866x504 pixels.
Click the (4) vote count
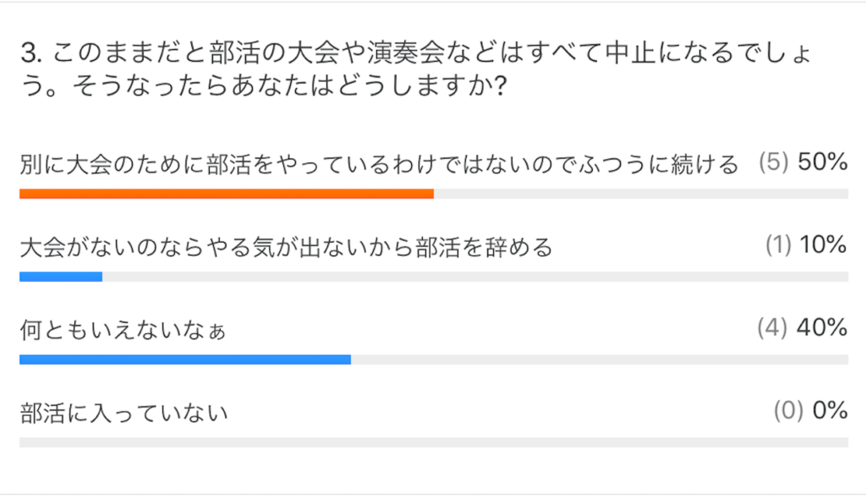click(x=773, y=329)
